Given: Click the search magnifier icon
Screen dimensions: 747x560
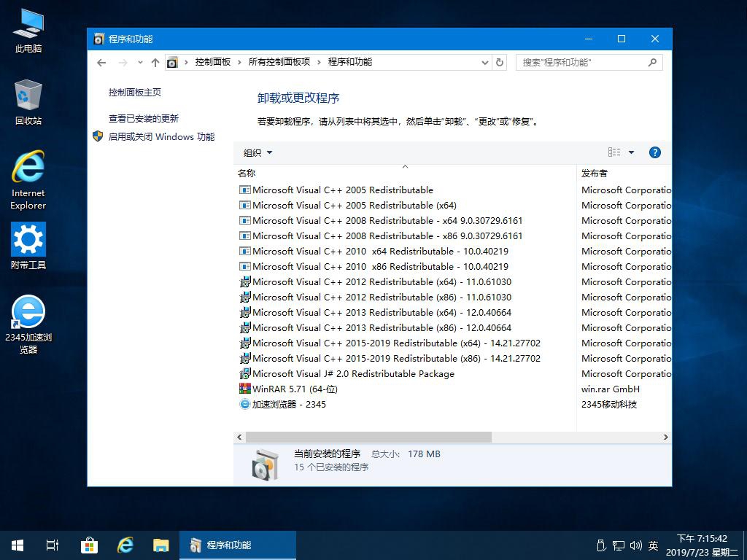Looking at the screenshot, I should click(652, 63).
